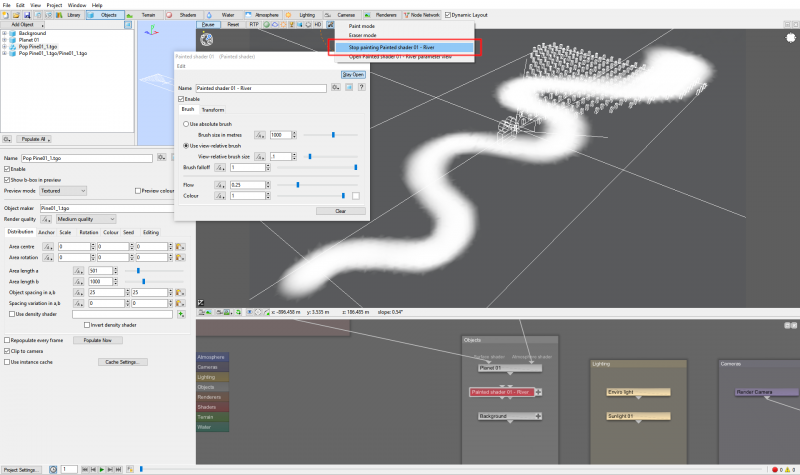Open the Populate All dropdown button
Image resolution: width=800 pixels, height=475 pixels.
click(34, 139)
